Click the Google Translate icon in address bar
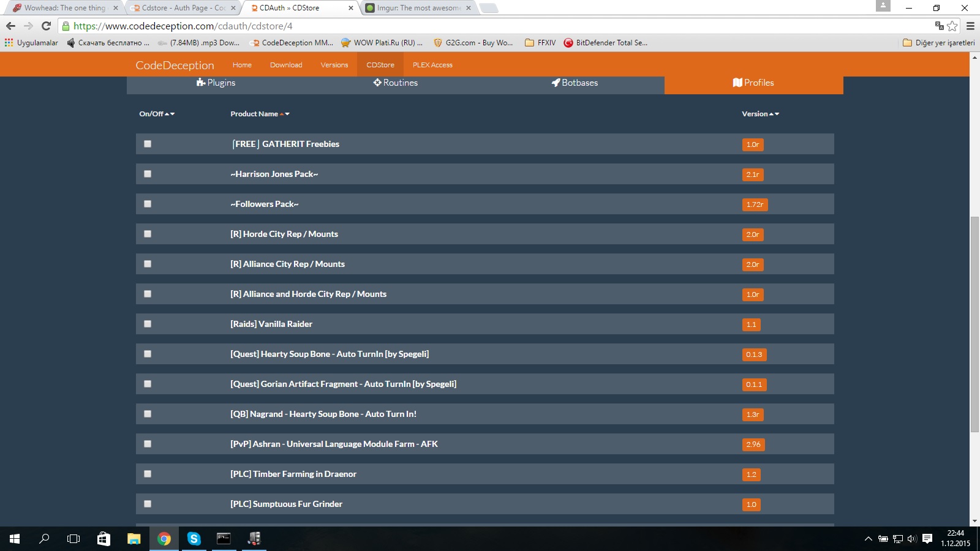 pos(939,26)
